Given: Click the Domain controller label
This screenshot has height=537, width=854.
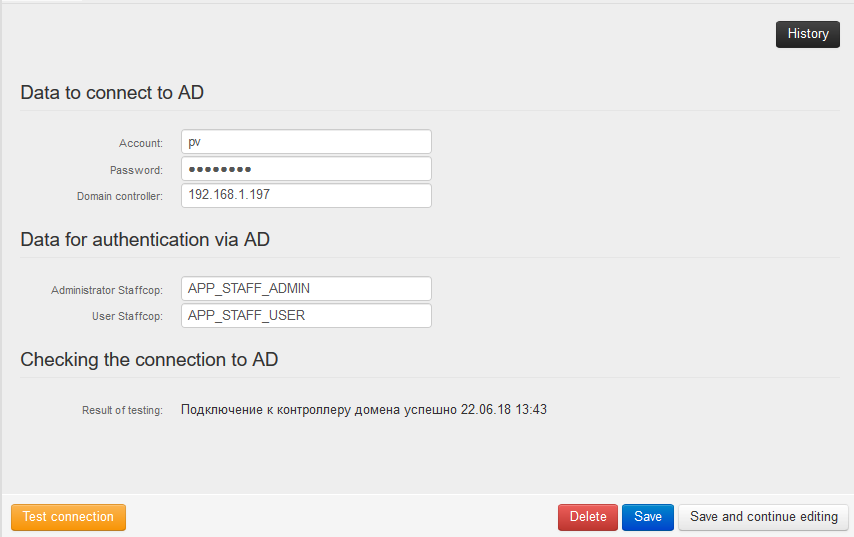Looking at the screenshot, I should tap(119, 196).
